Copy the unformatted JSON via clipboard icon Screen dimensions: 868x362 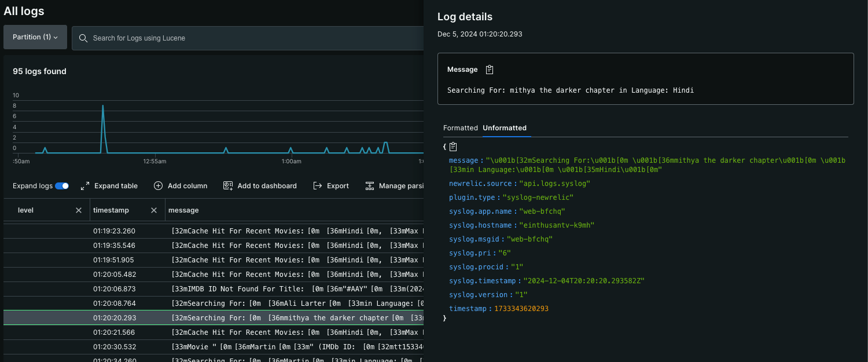pyautogui.click(x=453, y=147)
